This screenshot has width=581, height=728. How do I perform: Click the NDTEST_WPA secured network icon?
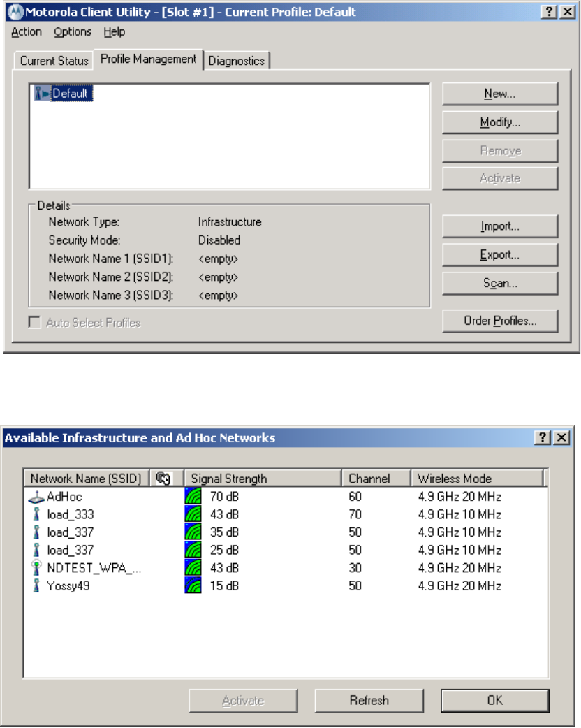coord(36,568)
